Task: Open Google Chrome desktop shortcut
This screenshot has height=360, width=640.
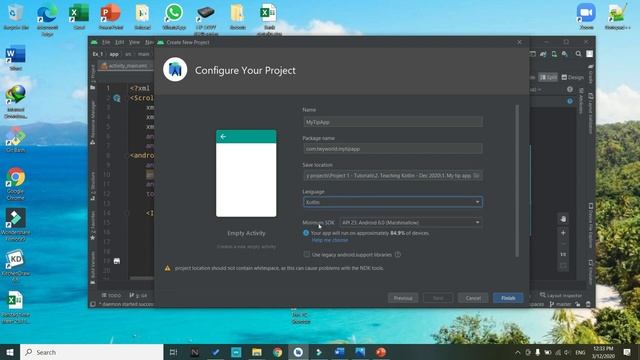Action: 16,184
